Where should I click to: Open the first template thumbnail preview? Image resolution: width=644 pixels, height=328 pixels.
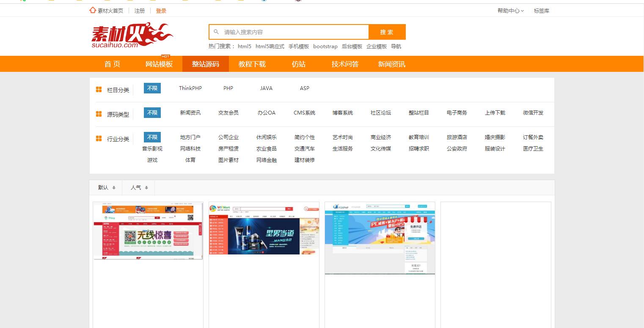(148, 231)
